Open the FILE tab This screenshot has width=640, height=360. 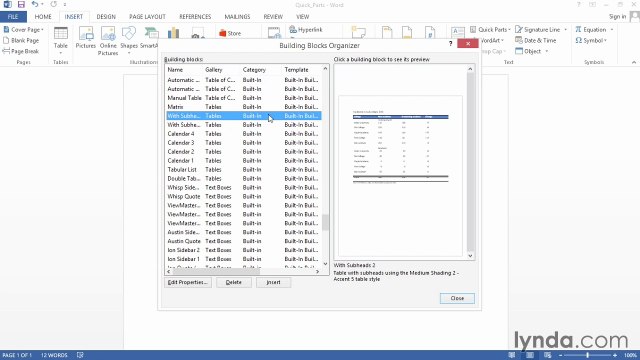pos(13,17)
